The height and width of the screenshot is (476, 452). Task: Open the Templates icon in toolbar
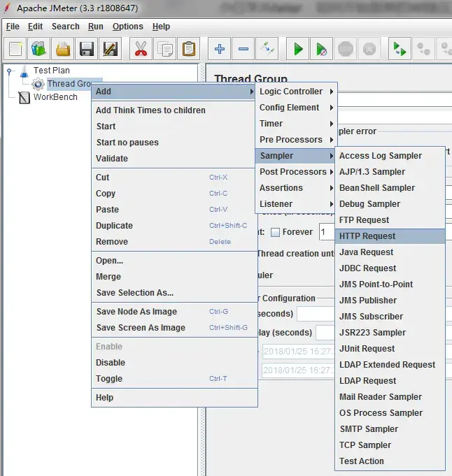pos(38,49)
